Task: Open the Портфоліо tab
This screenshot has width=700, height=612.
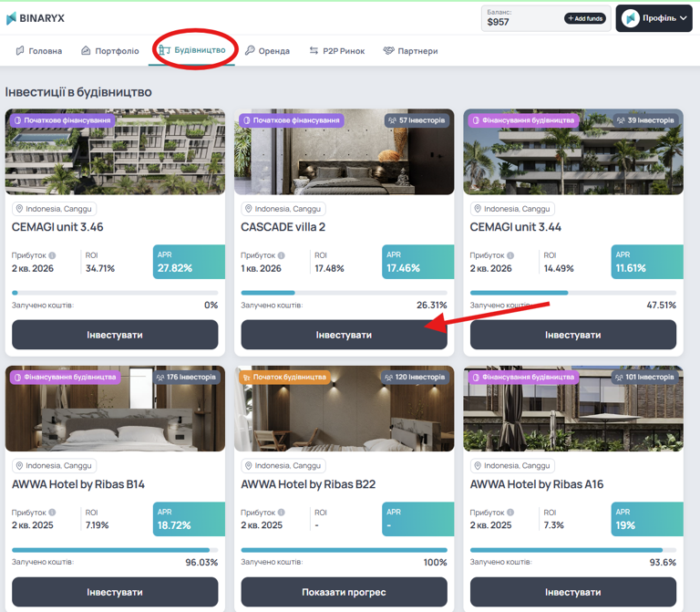Action: [x=109, y=51]
